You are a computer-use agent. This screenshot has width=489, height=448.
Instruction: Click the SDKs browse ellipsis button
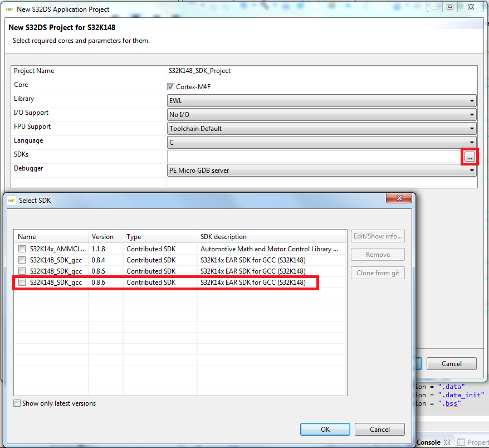click(470, 157)
